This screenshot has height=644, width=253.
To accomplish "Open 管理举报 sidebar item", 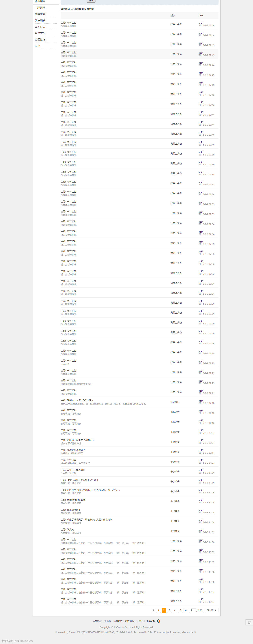I will pos(40,33).
